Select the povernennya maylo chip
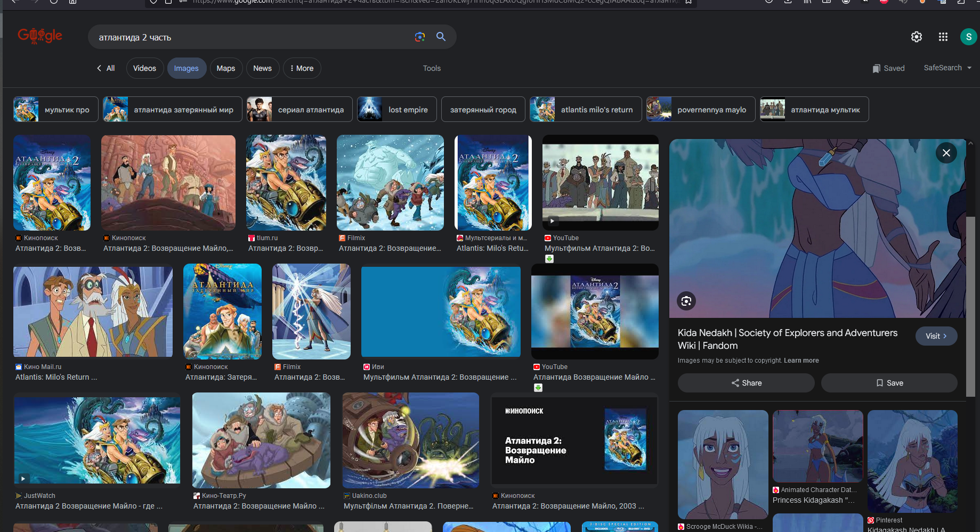Image resolution: width=980 pixels, height=532 pixels. (701, 109)
